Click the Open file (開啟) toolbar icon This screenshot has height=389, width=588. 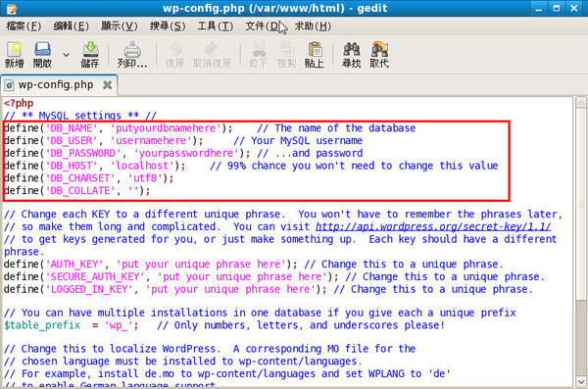[42, 55]
